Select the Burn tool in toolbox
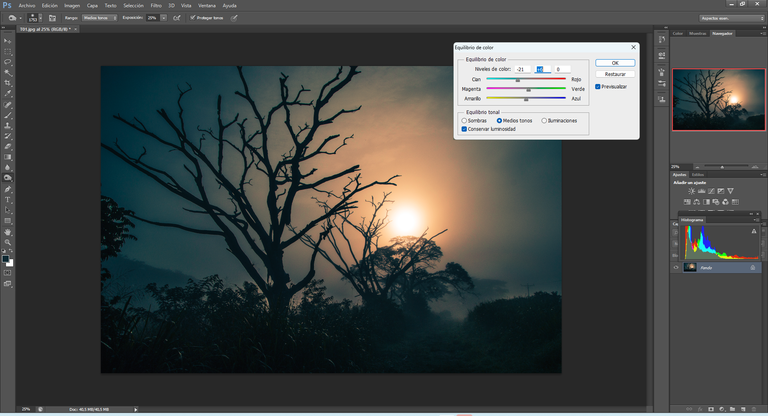Image resolution: width=768 pixels, height=416 pixels. (x=7, y=178)
